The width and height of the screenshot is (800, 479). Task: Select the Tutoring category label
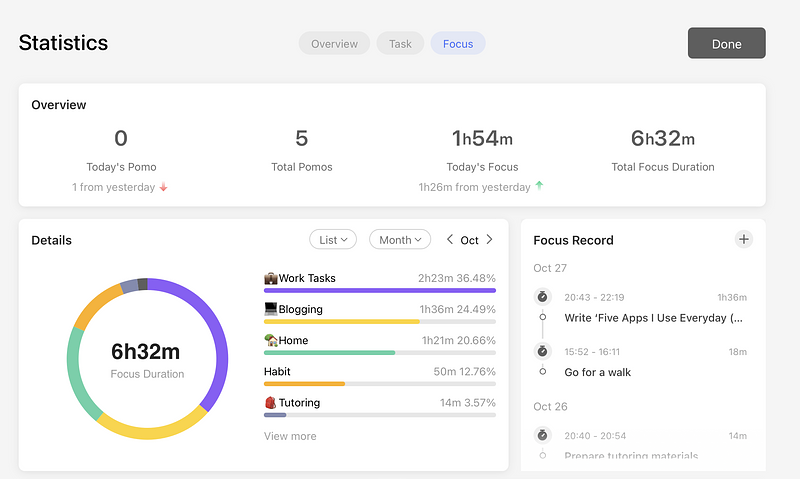pos(299,402)
